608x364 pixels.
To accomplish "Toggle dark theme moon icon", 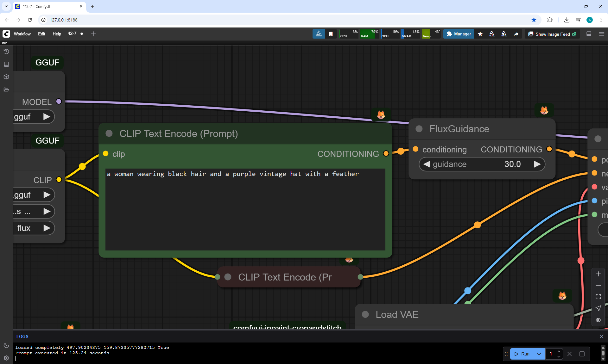I will [x=6, y=345].
